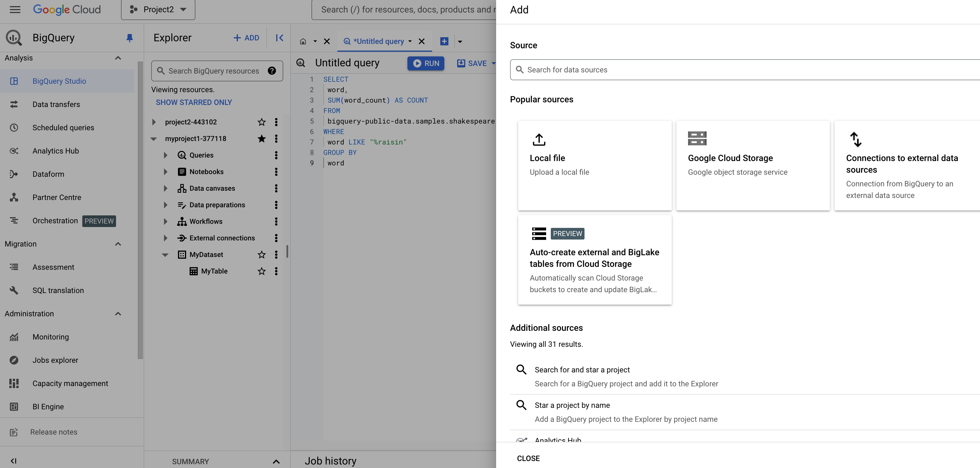Click the Save query button
This screenshot has height=468, width=980.
tap(473, 62)
